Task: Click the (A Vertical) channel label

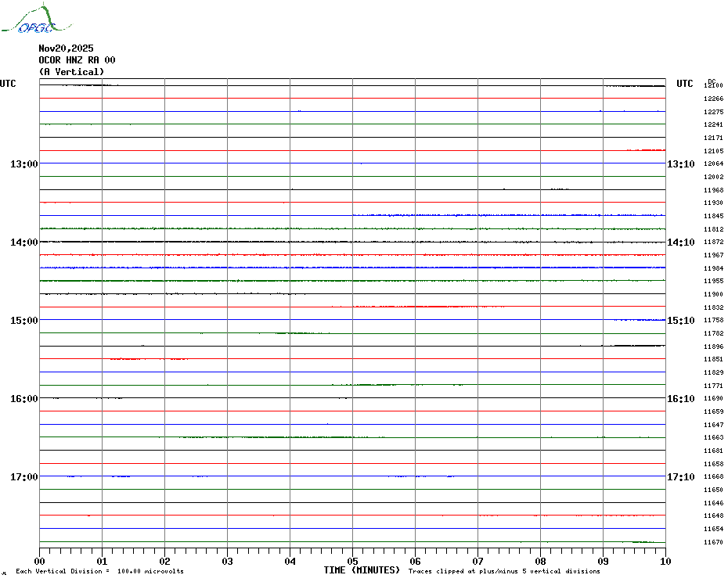Action: 71,72
